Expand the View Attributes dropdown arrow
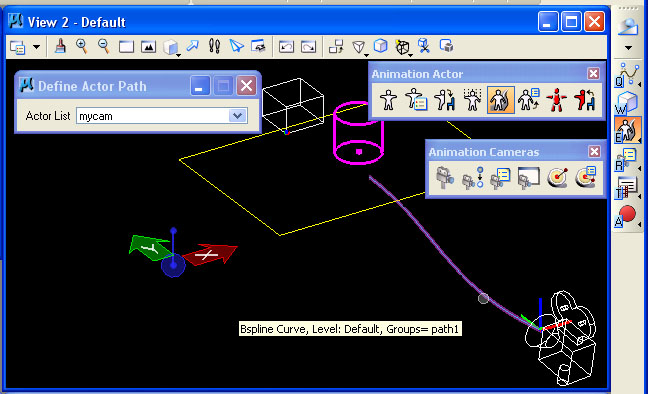 click(x=36, y=47)
